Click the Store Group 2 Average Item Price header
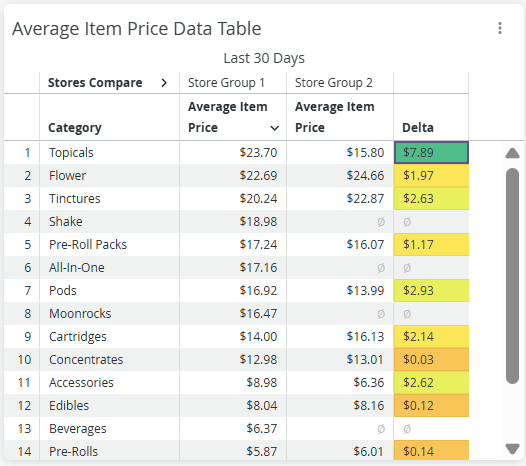526x466 pixels. coord(334,117)
